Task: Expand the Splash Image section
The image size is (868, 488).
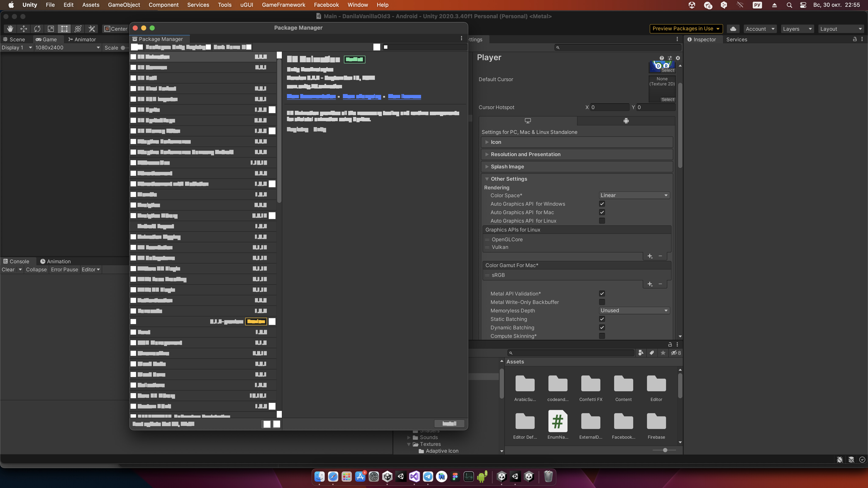Action: tap(577, 167)
